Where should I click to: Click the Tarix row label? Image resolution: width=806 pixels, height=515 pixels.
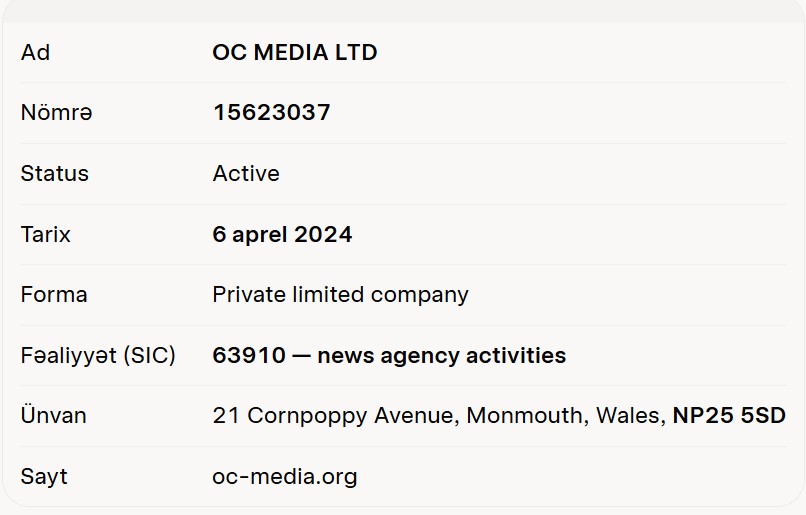coord(45,234)
